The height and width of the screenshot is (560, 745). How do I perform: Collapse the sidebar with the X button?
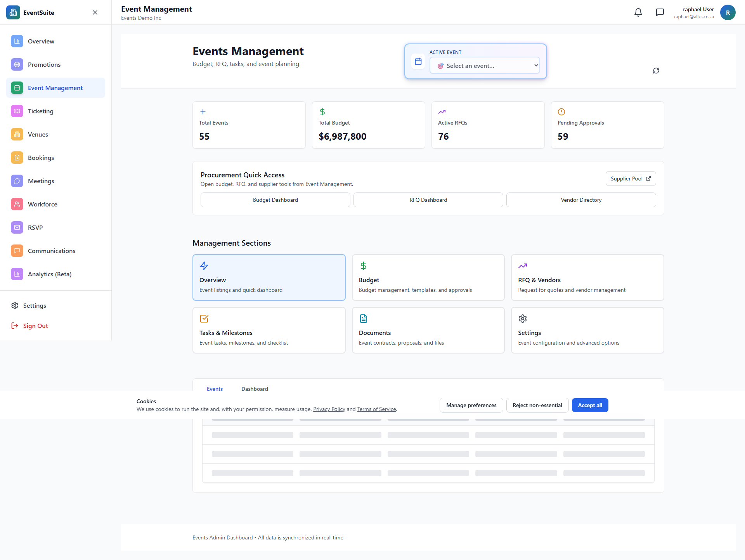coord(95,12)
